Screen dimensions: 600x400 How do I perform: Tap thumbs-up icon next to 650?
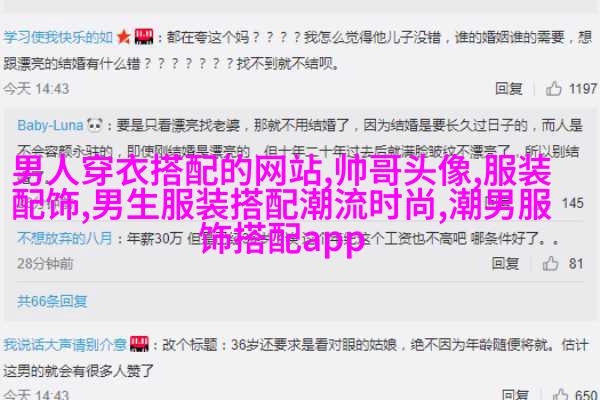[561, 394]
